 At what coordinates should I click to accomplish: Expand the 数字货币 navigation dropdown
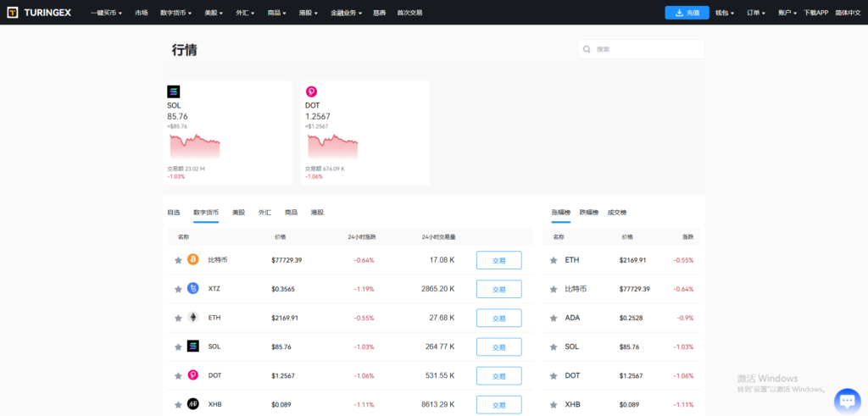[176, 13]
